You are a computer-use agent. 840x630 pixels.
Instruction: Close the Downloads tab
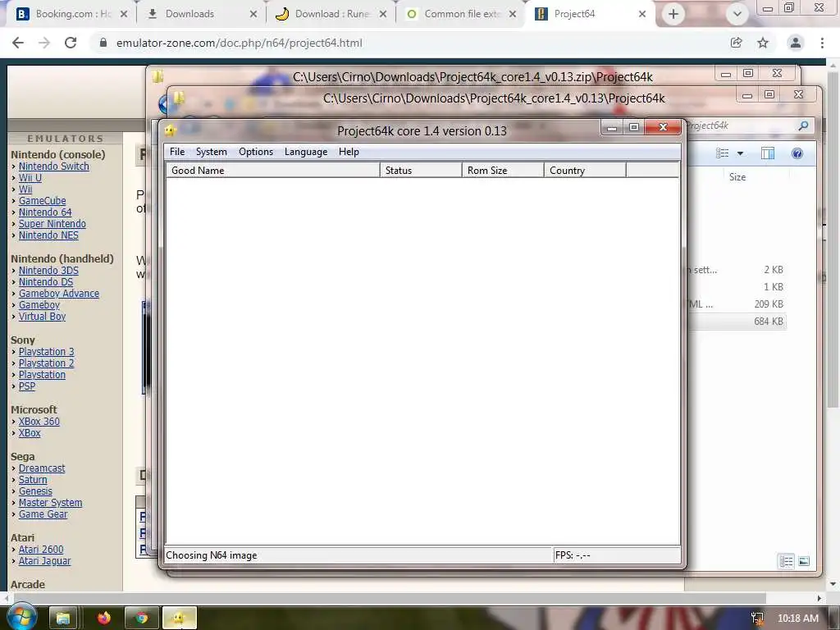click(253, 14)
